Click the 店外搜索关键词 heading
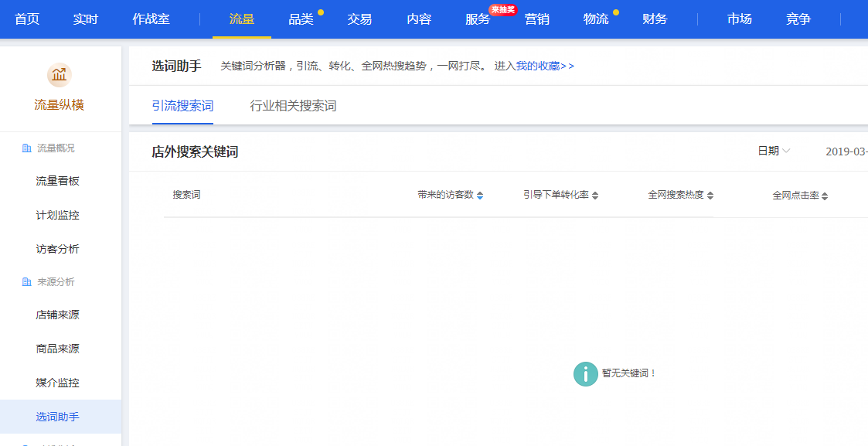This screenshot has width=868, height=446. tap(195, 152)
